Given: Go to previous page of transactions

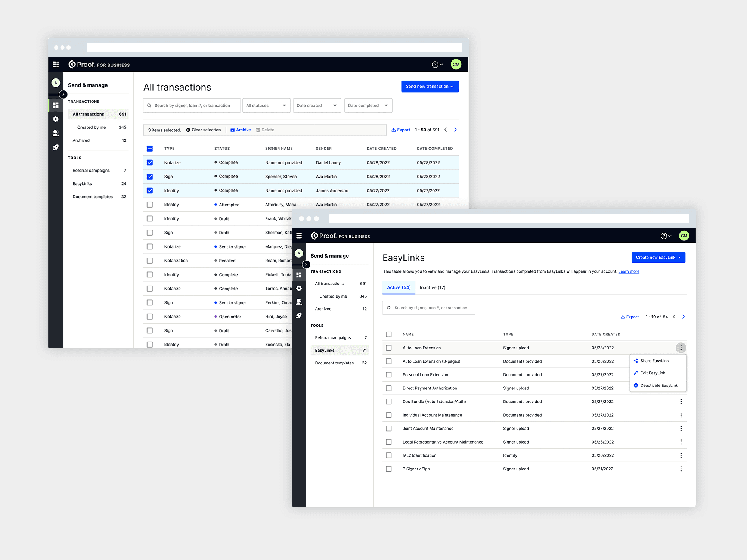Looking at the screenshot, I should [x=446, y=130].
